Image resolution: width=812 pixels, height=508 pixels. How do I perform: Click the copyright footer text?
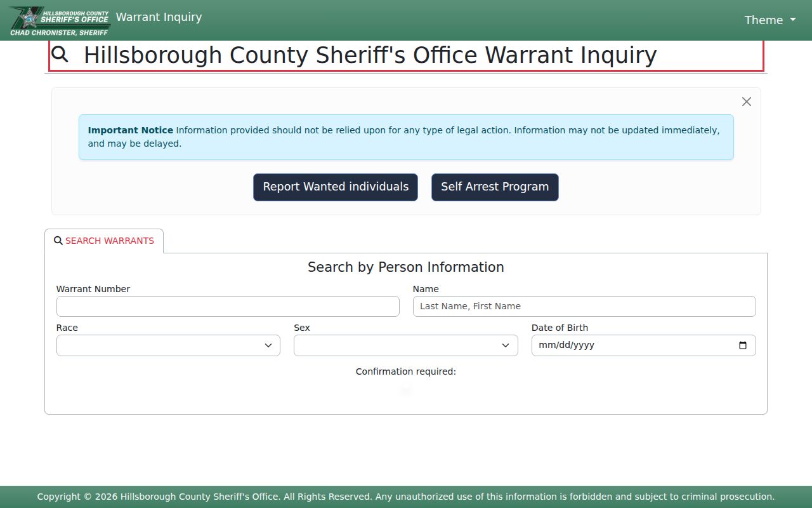[406, 497]
